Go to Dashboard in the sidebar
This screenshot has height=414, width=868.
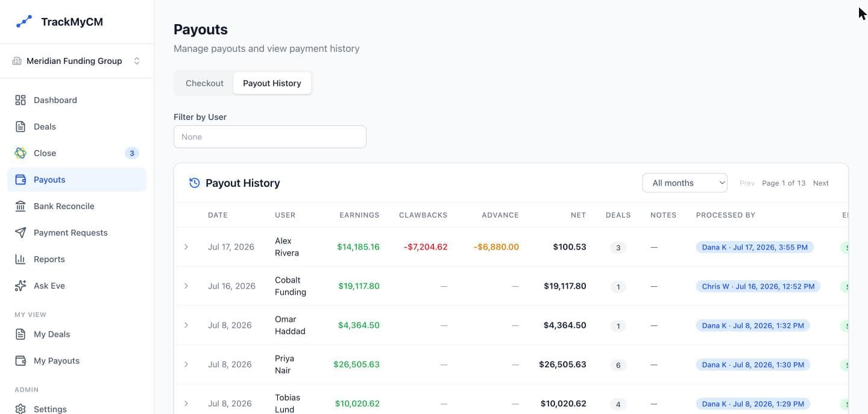click(77, 100)
